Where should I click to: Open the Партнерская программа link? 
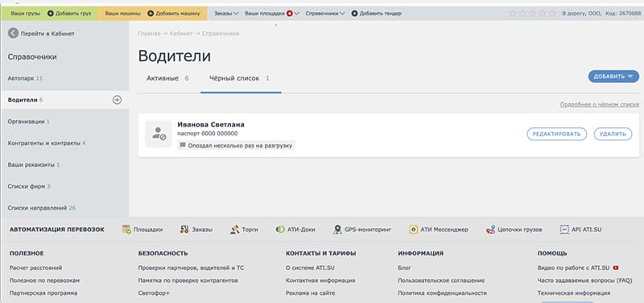click(43, 293)
